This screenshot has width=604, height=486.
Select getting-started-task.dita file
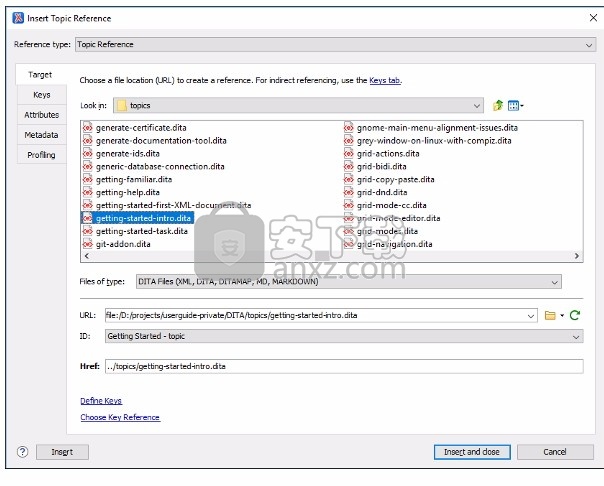142,231
